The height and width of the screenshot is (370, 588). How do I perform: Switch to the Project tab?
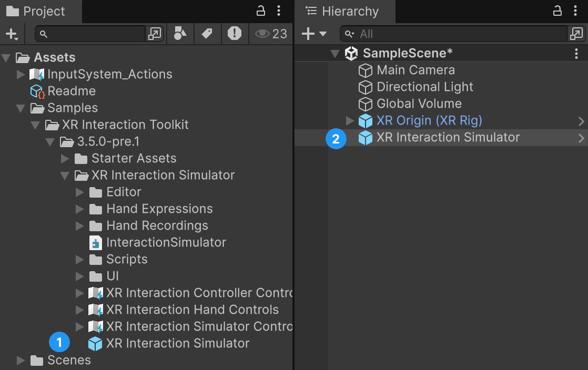click(41, 11)
